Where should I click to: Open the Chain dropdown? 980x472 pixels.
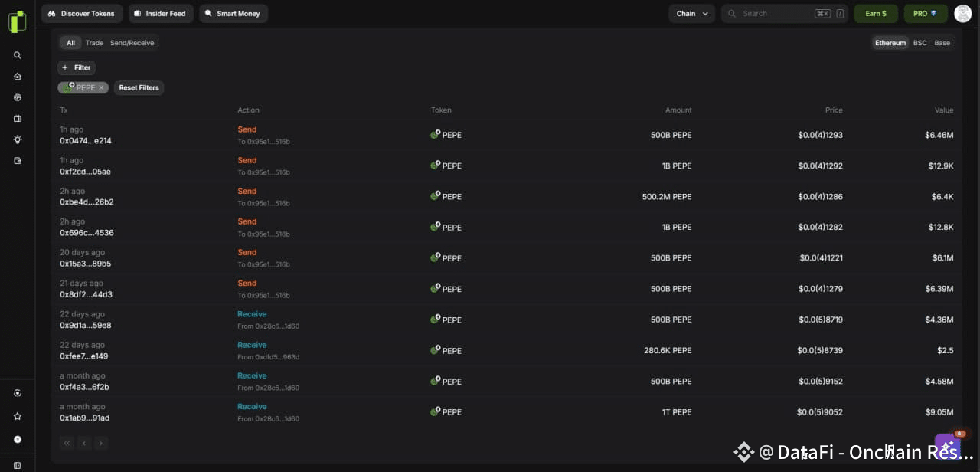coord(692,13)
